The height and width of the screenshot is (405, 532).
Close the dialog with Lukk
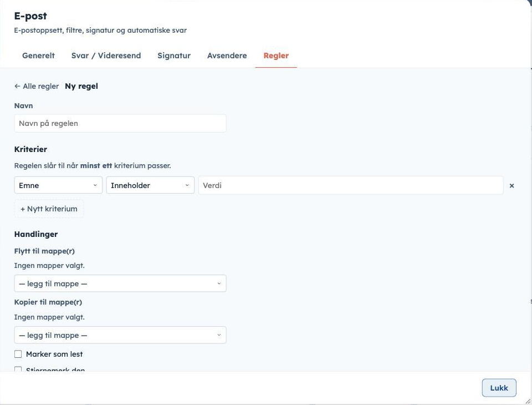[499, 388]
